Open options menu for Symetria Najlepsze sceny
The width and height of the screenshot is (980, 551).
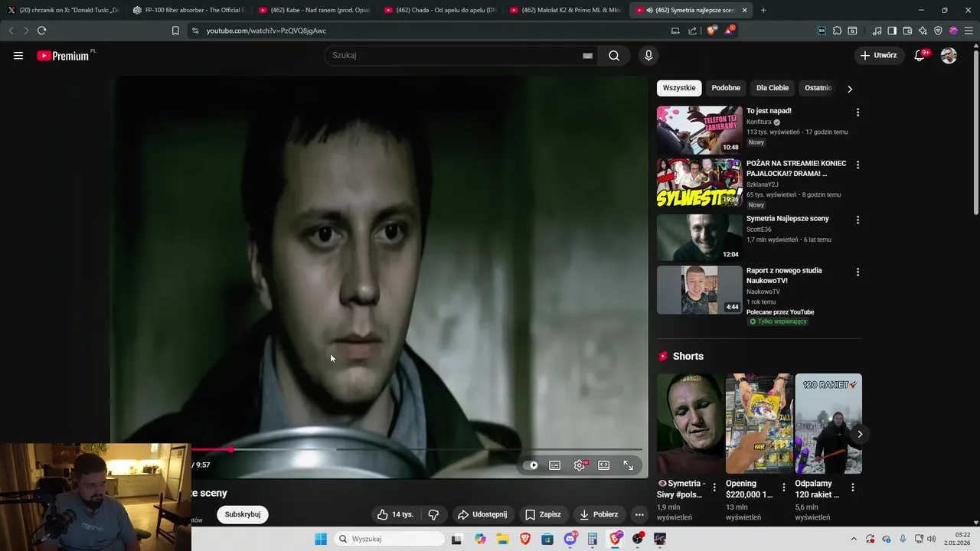pyautogui.click(x=857, y=220)
